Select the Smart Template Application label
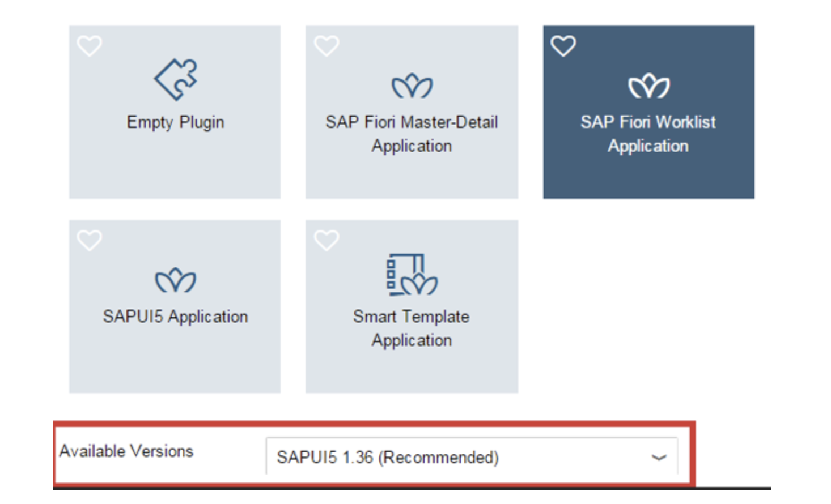This screenshot has height=504, width=831. [412, 328]
